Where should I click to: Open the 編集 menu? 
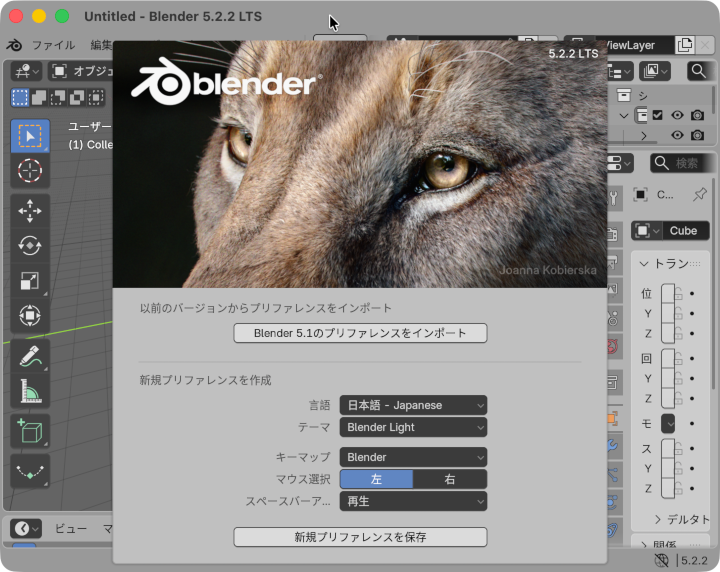tap(101, 45)
